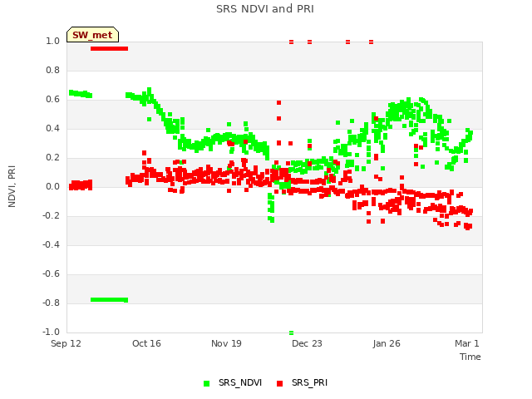Click the -0.6 y-axis tick label

pyautogui.click(x=51, y=273)
